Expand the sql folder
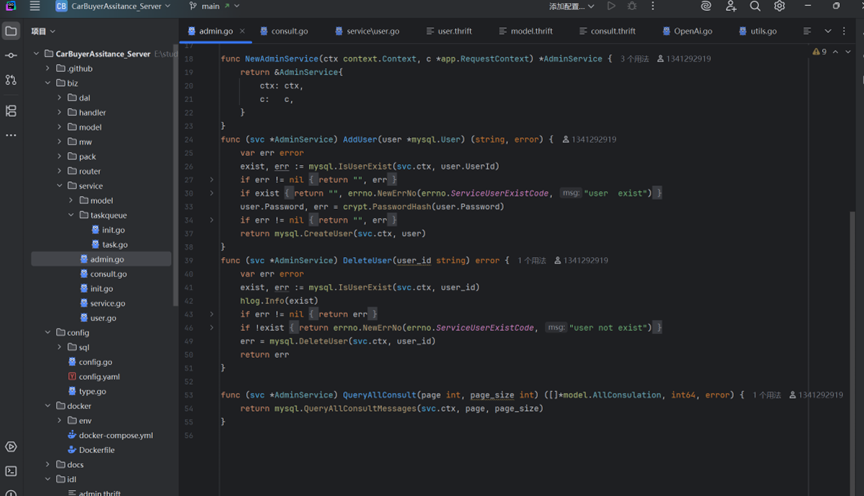Viewport: 864px width, 496px height. click(x=59, y=347)
